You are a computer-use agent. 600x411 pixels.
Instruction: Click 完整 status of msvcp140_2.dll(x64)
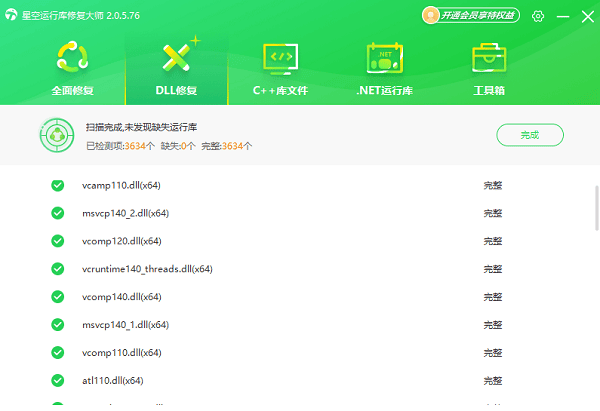point(493,214)
